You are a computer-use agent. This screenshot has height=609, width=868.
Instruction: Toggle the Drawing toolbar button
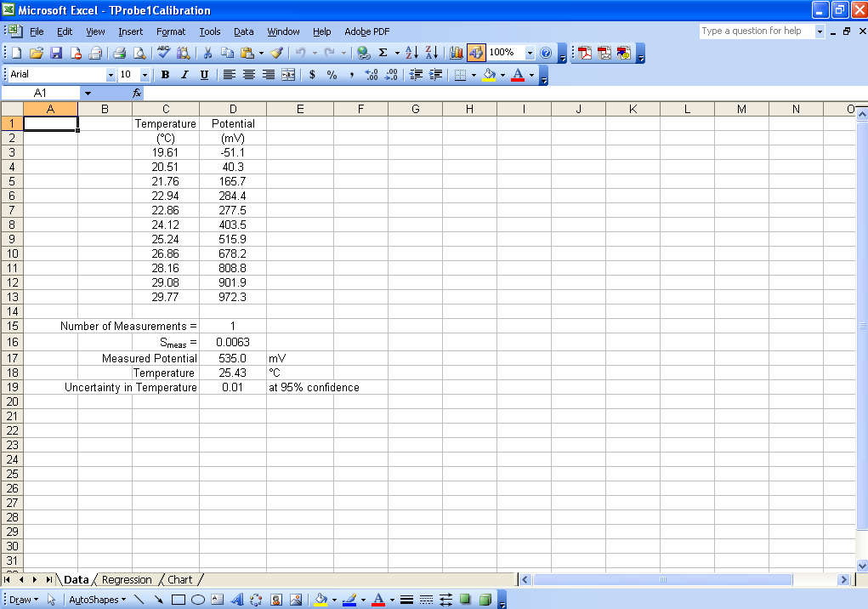(476, 53)
